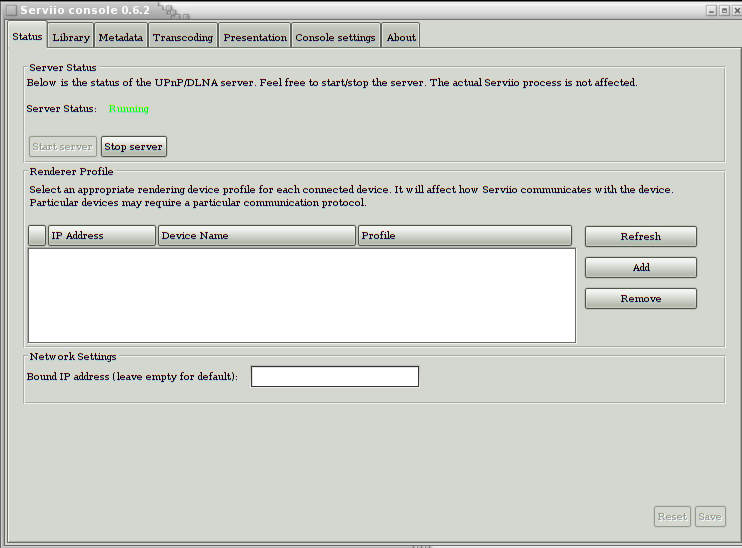The image size is (742, 548).
Task: Close the Serviio console window
Action: 737,10
